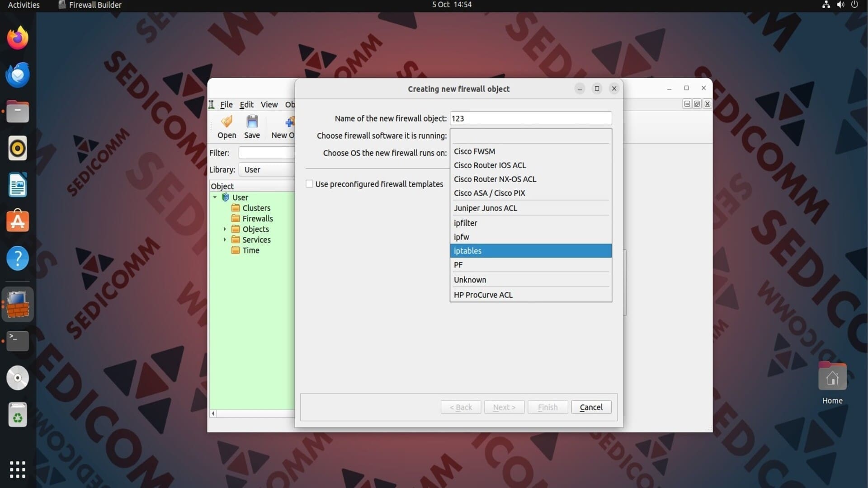Click the New Object toolbar icon
Screen dimensions: 868x488
pyautogui.click(x=290, y=122)
